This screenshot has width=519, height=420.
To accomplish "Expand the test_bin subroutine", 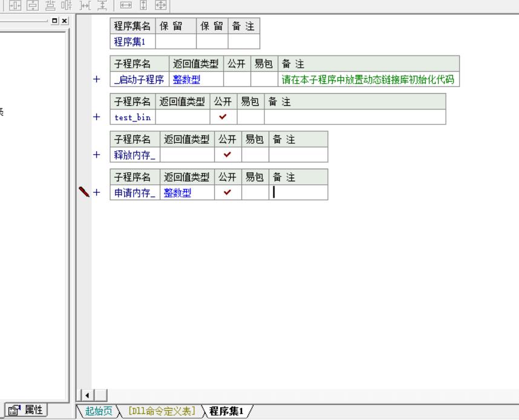I will point(97,117).
